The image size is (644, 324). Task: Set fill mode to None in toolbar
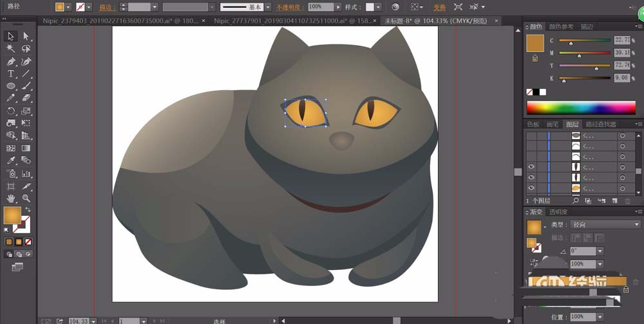28,242
